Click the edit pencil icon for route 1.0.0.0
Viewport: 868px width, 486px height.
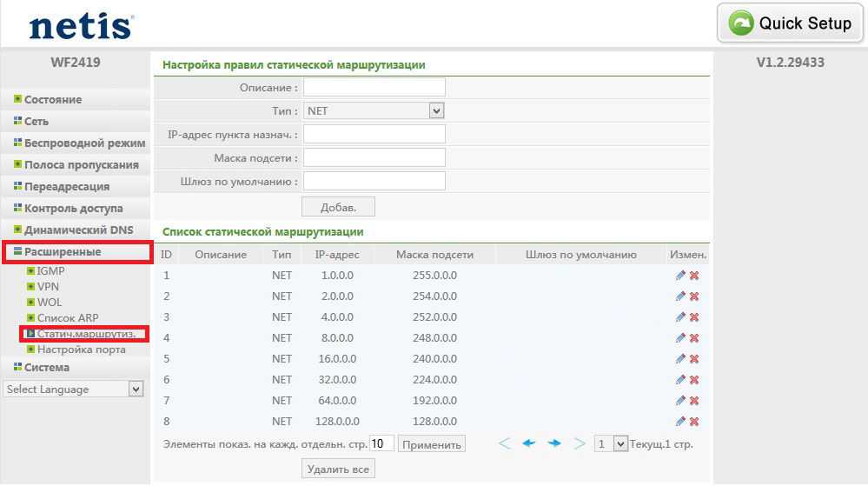(x=680, y=276)
